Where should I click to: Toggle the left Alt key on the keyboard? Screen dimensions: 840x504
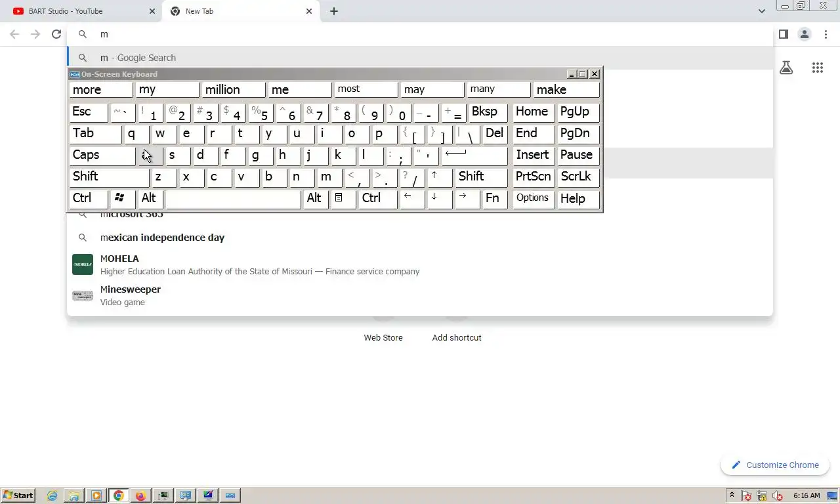point(150,199)
